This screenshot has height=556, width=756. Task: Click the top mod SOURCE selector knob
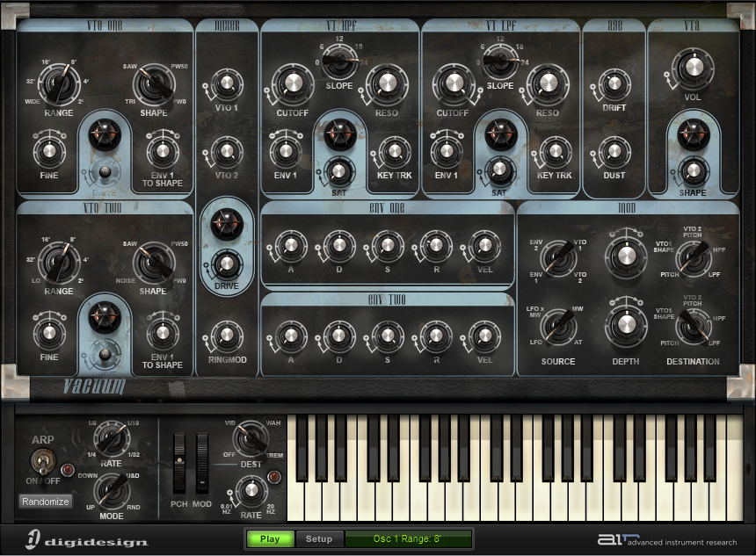tap(558, 257)
